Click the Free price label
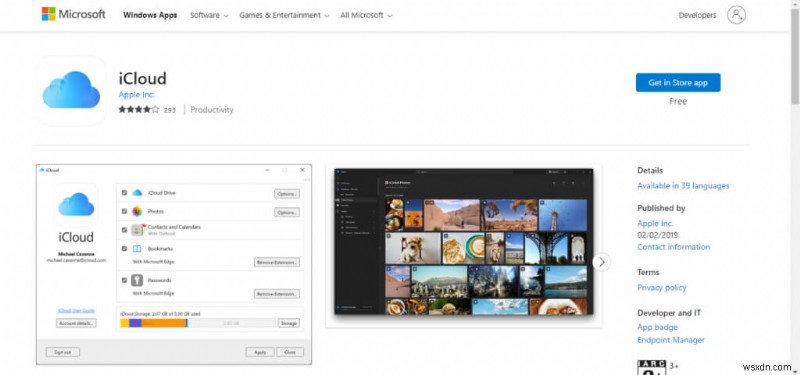The height and width of the screenshot is (375, 800). click(678, 102)
